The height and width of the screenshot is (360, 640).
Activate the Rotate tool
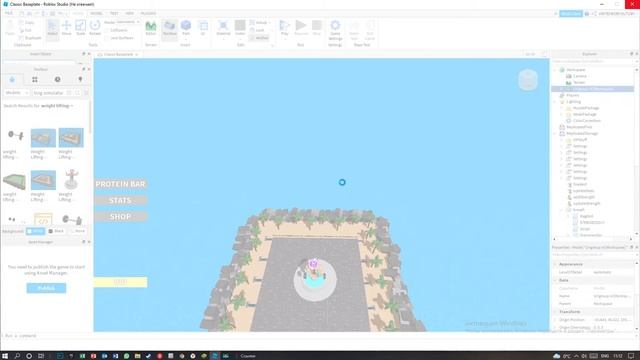(95, 28)
